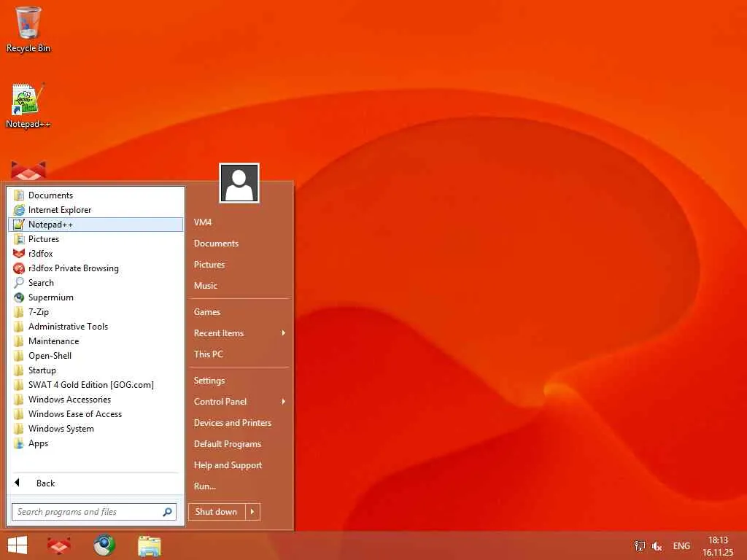Click the Search programs and files box
Viewport: 747px width, 560px height.
tap(94, 512)
